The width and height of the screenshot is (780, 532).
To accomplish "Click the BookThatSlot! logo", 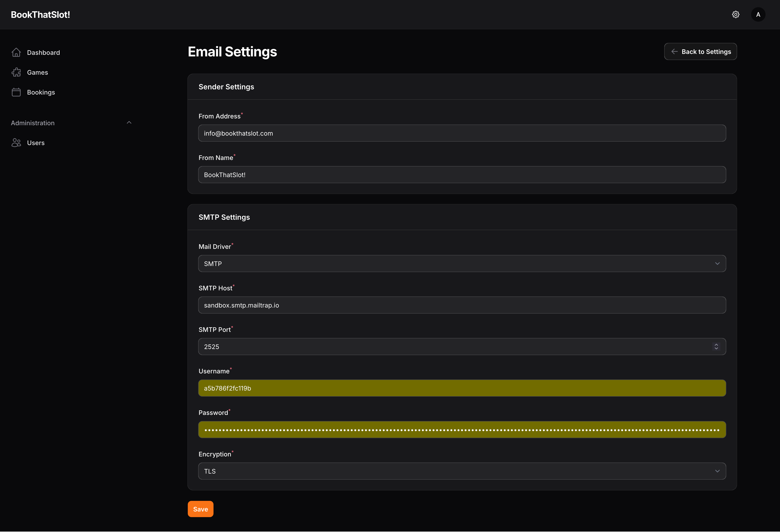I will tap(40, 14).
